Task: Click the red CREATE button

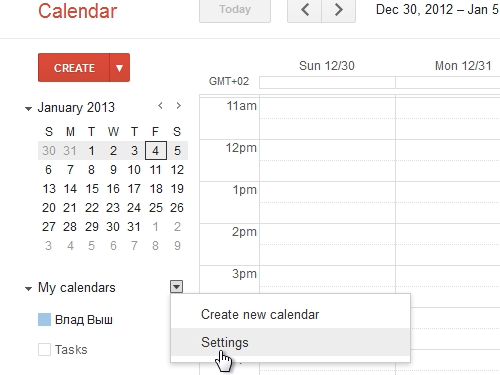Action: pos(74,68)
